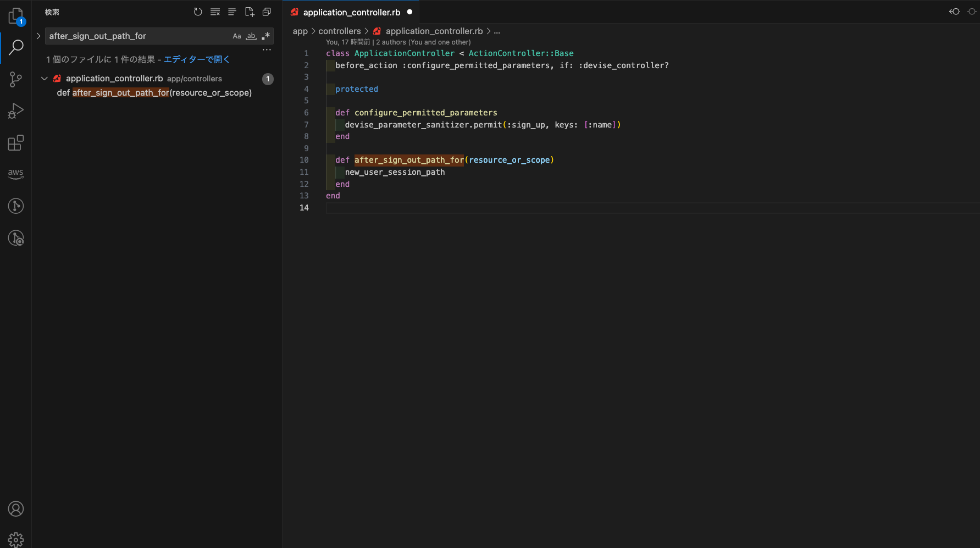980x548 pixels.
Task: Open the Run and Debug view
Action: (15, 111)
